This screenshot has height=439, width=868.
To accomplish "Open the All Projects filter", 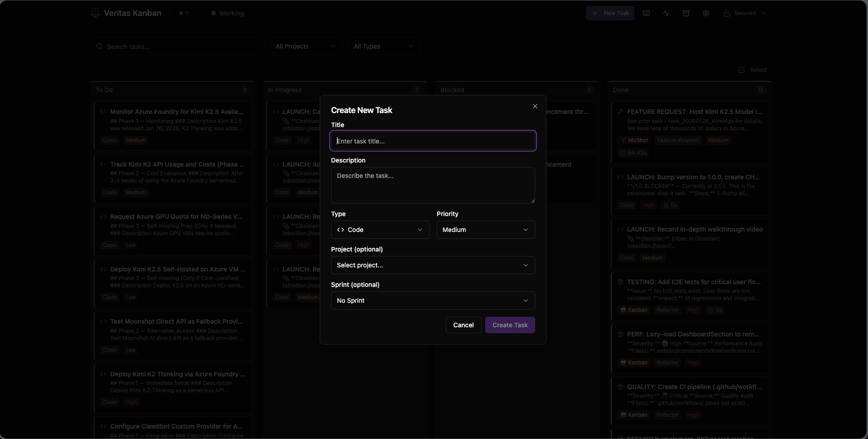I will pyautogui.click(x=305, y=46).
